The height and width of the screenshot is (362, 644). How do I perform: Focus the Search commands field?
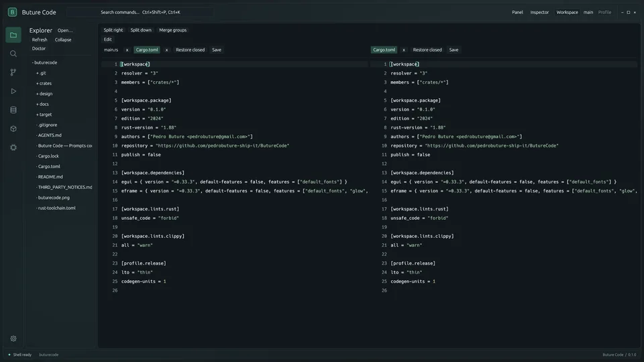[x=140, y=12]
